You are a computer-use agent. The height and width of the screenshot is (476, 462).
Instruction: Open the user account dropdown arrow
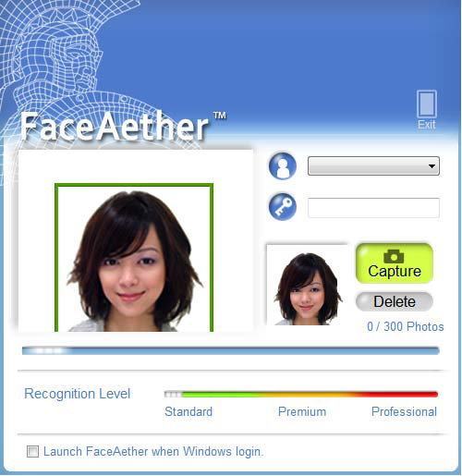[x=432, y=166]
